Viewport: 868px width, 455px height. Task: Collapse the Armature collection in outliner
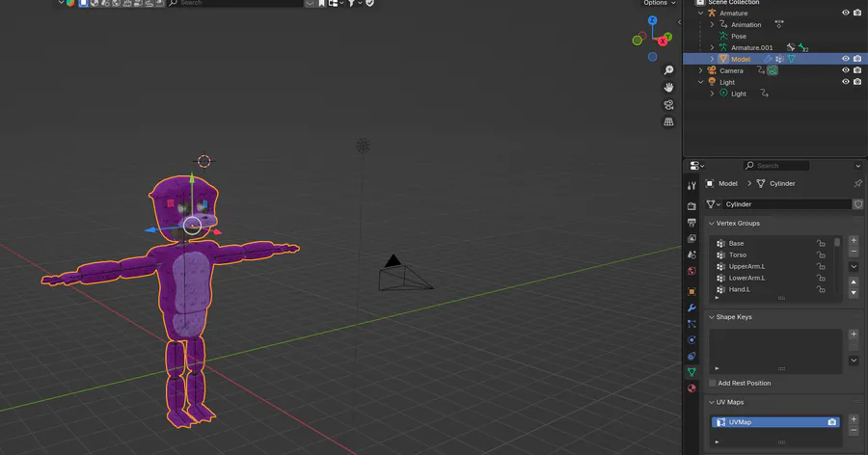(x=701, y=13)
